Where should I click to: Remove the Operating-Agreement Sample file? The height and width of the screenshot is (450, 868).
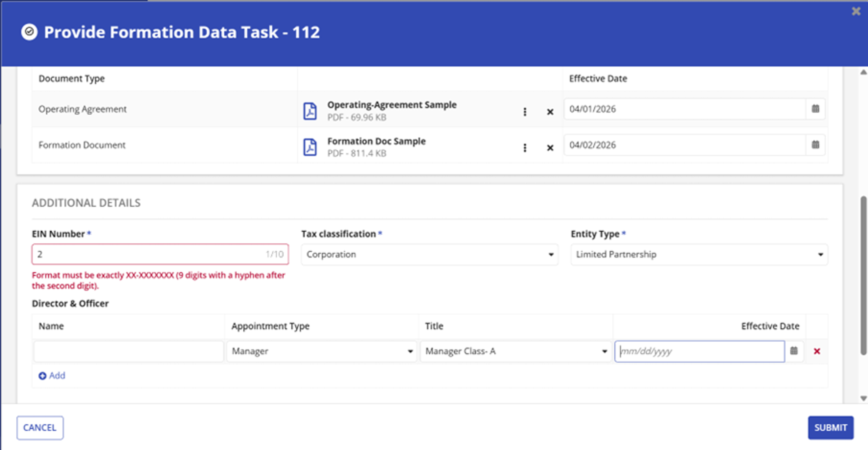pyautogui.click(x=550, y=112)
